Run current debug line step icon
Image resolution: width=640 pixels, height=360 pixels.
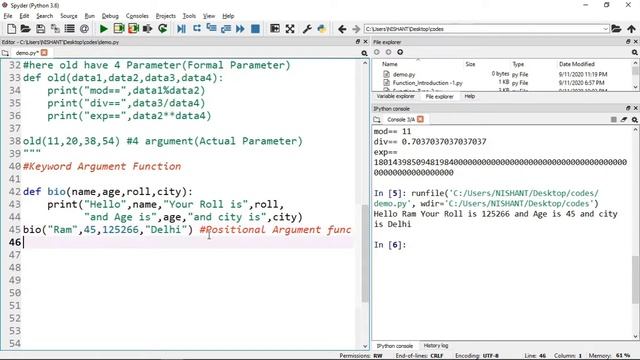[197, 29]
